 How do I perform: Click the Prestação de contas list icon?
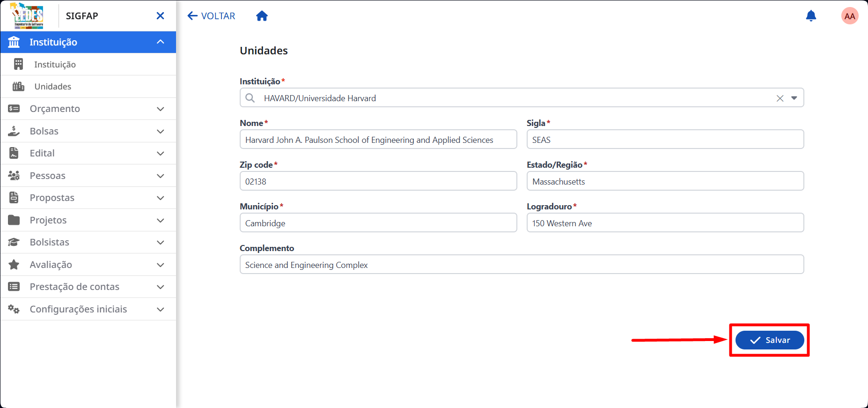click(14, 287)
